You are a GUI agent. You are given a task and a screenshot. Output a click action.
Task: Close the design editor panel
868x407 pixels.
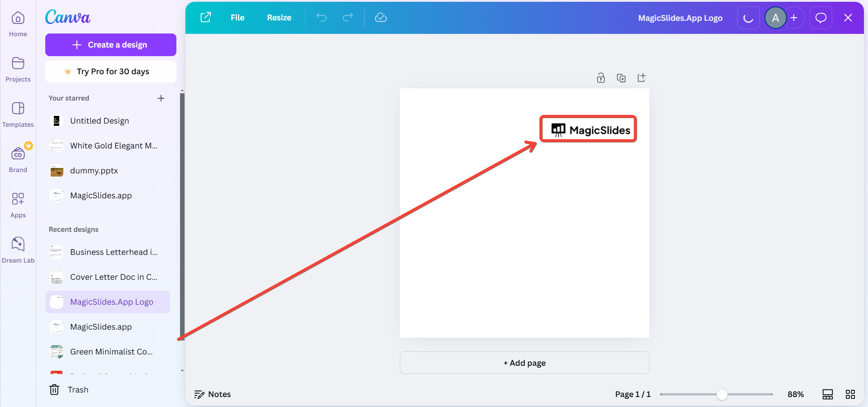[x=848, y=18]
